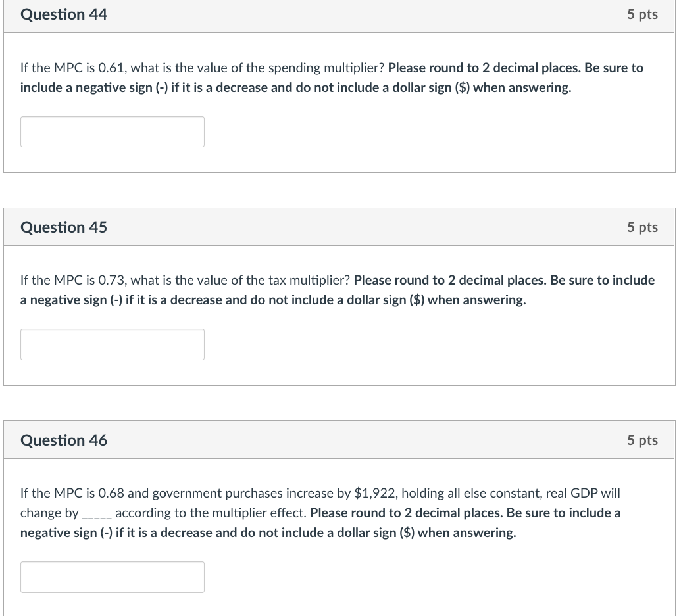Click the 5 pts label on Question 45

[x=642, y=227]
